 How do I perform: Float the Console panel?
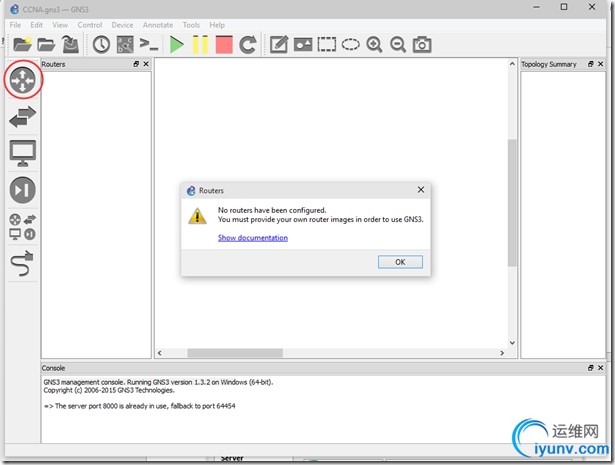point(591,368)
